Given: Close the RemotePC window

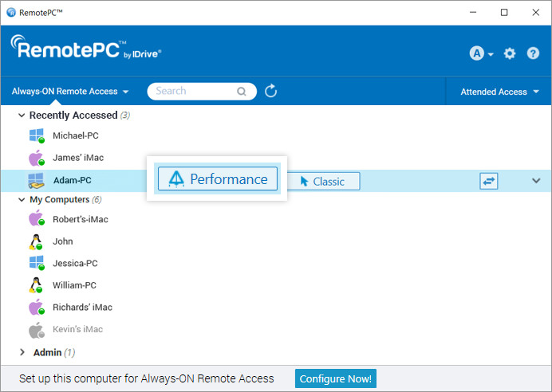Looking at the screenshot, I should (x=536, y=13).
